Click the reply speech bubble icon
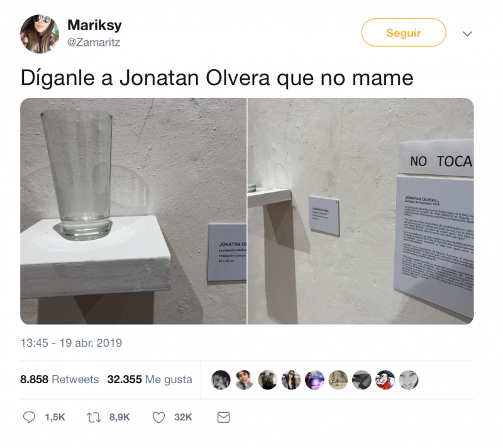Viewport: 503px width, 448px height. click(x=29, y=417)
